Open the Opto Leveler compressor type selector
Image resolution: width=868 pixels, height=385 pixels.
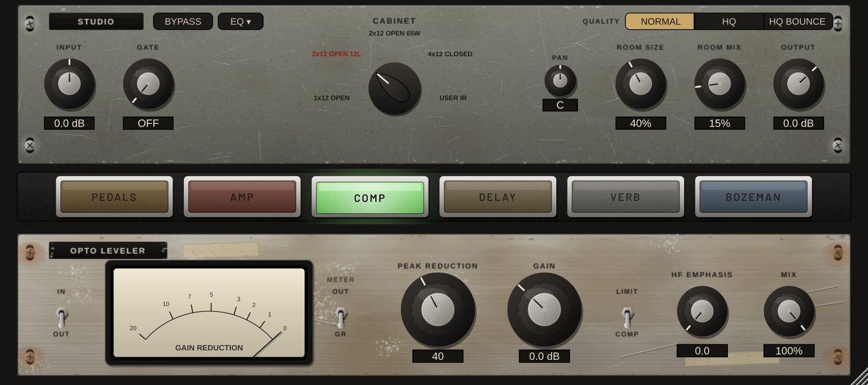[108, 250]
